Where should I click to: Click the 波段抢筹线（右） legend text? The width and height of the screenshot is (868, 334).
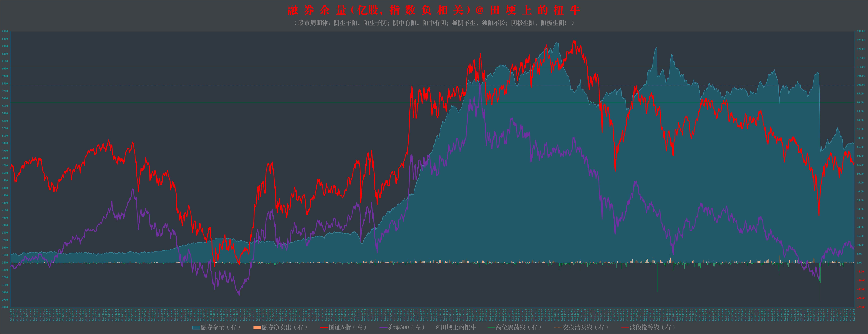652,327
